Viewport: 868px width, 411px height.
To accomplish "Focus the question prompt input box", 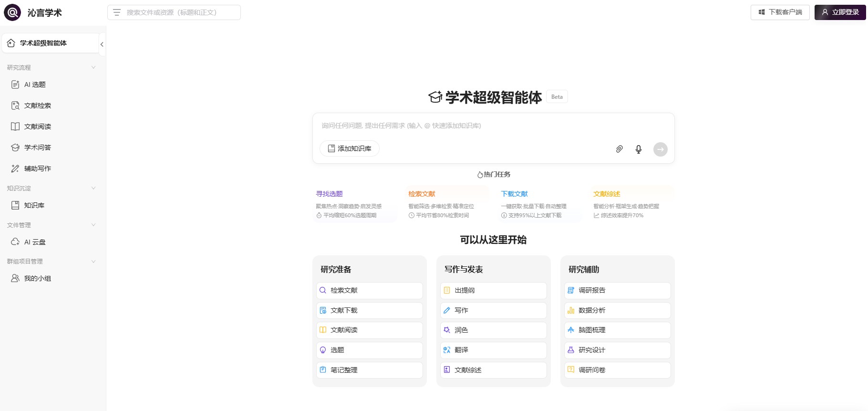I will click(x=494, y=126).
